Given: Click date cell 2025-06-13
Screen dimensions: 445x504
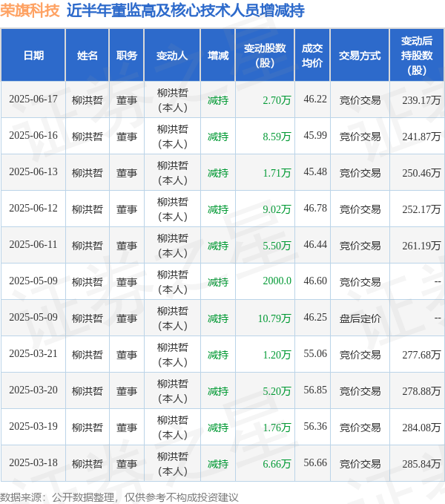Looking at the screenshot, I should coord(33,171).
